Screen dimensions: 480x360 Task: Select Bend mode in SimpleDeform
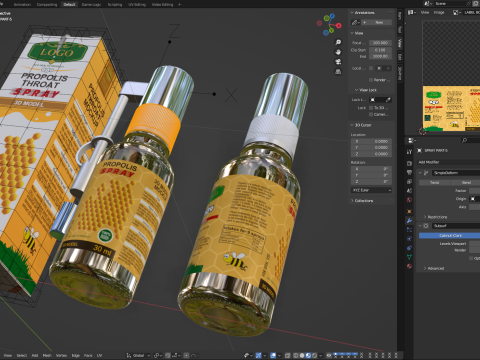pos(466,182)
